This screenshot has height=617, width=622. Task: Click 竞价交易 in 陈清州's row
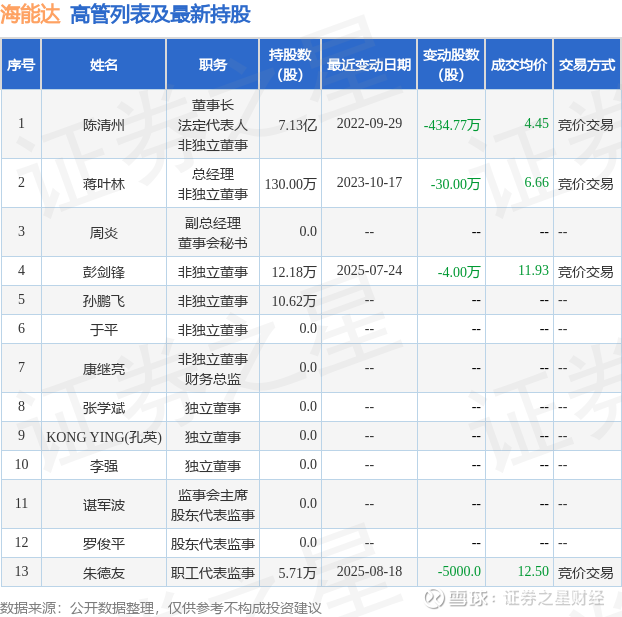tap(586, 125)
